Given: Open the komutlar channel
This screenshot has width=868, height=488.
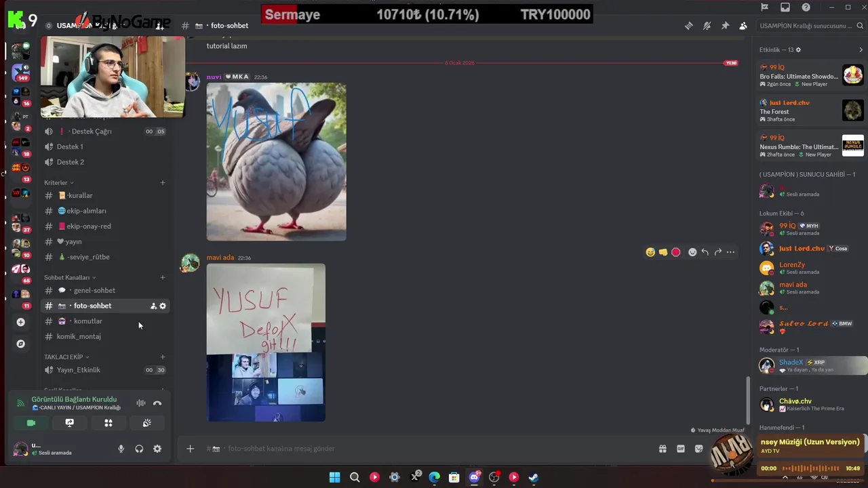Looking at the screenshot, I should 104,321.
